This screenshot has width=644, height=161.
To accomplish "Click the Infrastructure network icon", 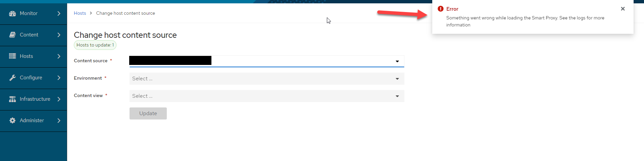I will point(12,99).
